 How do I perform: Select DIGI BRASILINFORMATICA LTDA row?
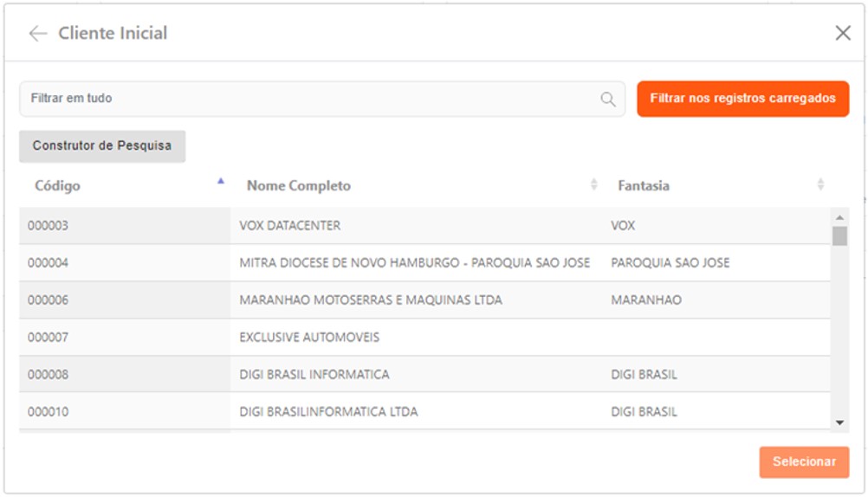[328, 412]
